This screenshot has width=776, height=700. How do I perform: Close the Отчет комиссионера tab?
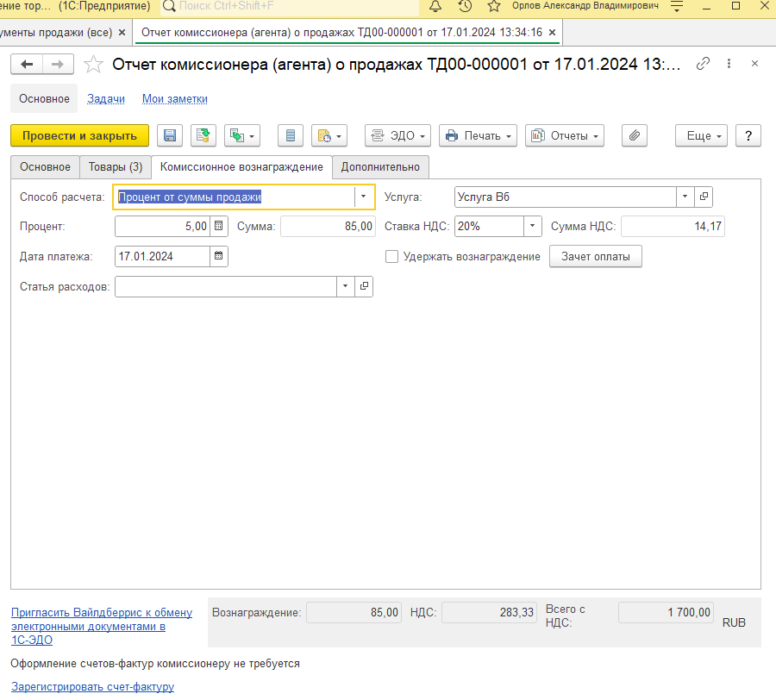tap(553, 33)
